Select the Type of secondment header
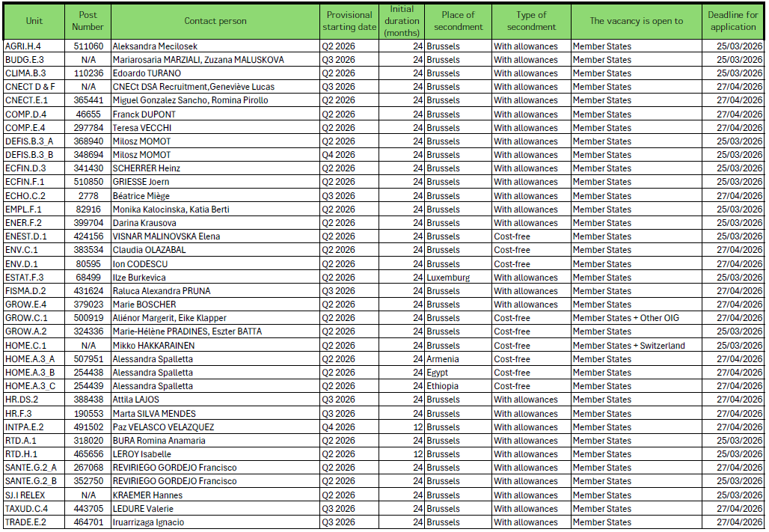Viewport: 769px width, 532px height. coord(531,21)
